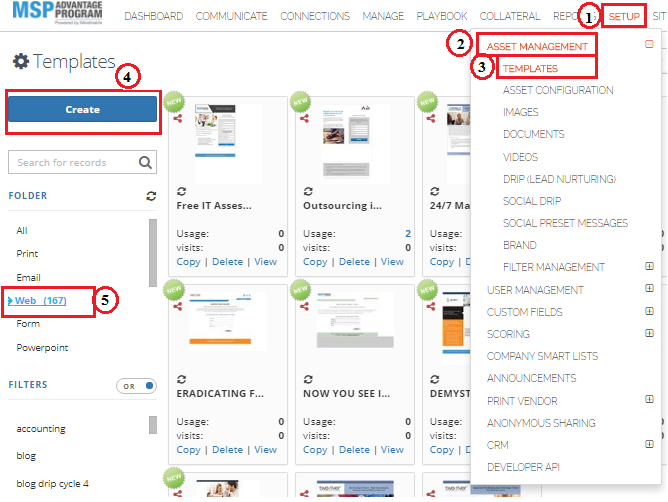Copy the Free IT Assessment template
Viewport: 668px width, 502px height.
coord(188,262)
